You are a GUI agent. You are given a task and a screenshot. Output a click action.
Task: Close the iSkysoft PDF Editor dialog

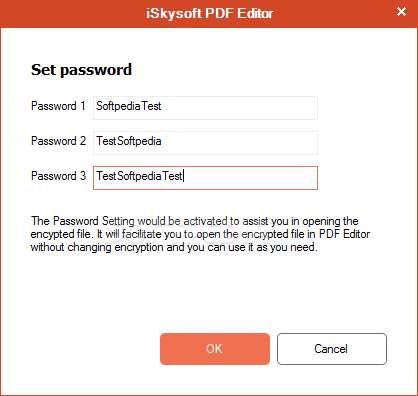pos(401,12)
